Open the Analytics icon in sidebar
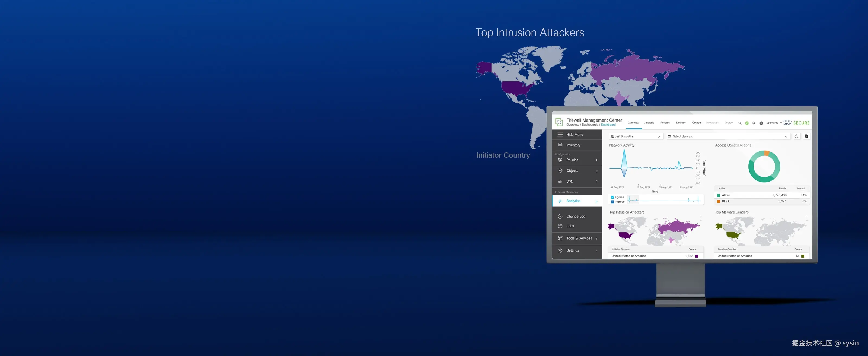The width and height of the screenshot is (868, 356). [560, 201]
